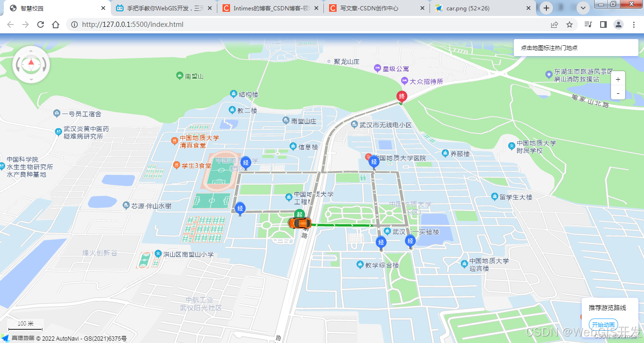Screen dimensions: 644x343
Task: Click the 芯源·伴山水榭 POI icon
Action: (126, 205)
